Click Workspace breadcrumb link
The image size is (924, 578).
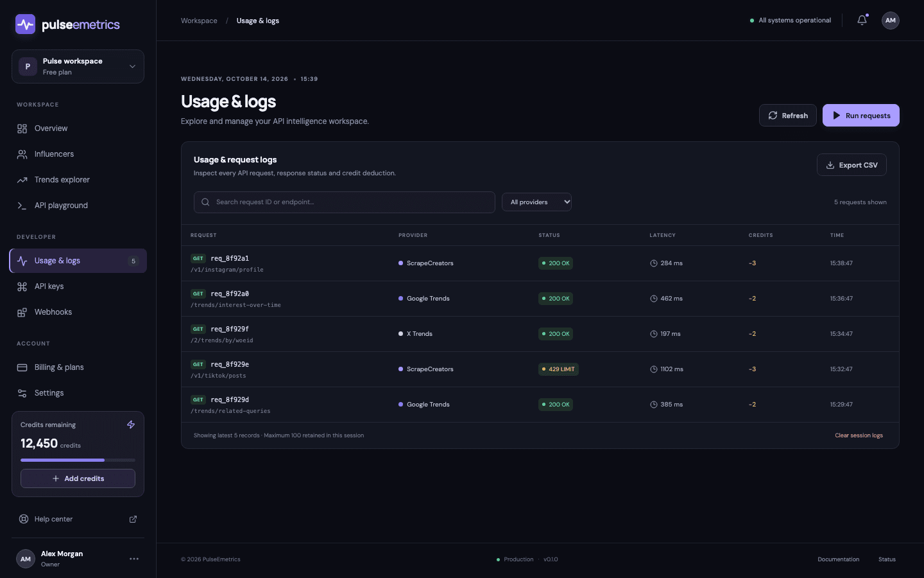(x=199, y=21)
